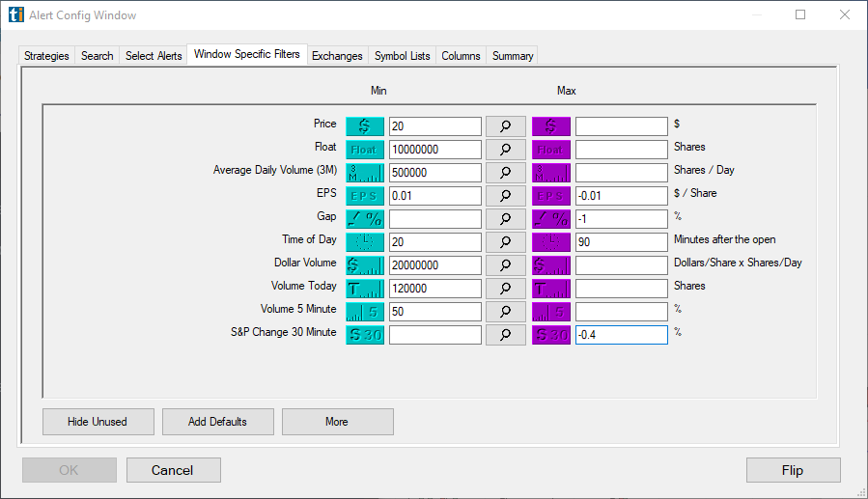Click the Max EPS field showing -0.01
The height and width of the screenshot is (499, 868).
pyautogui.click(x=621, y=196)
